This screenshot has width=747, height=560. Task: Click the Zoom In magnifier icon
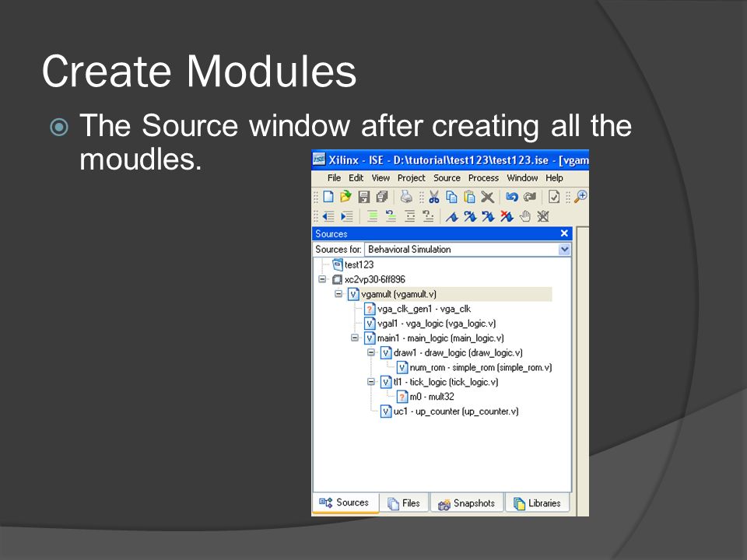click(x=580, y=196)
